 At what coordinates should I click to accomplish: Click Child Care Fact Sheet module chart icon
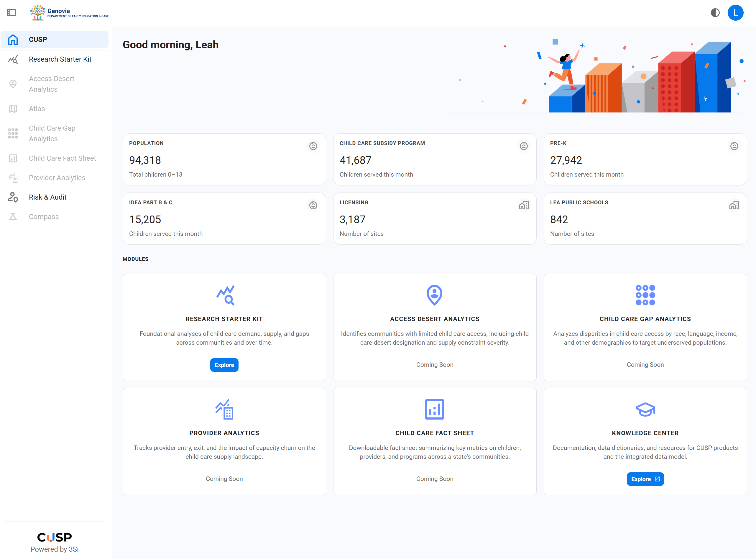point(435,410)
